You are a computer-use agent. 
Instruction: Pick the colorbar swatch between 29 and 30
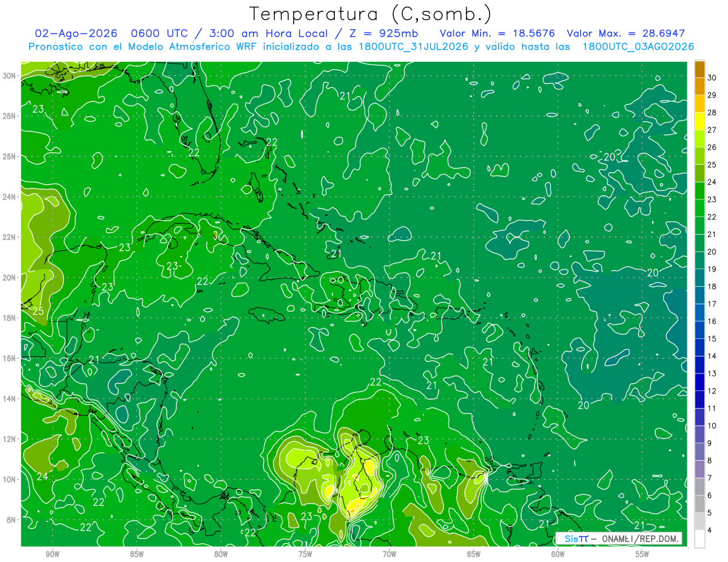point(699,87)
